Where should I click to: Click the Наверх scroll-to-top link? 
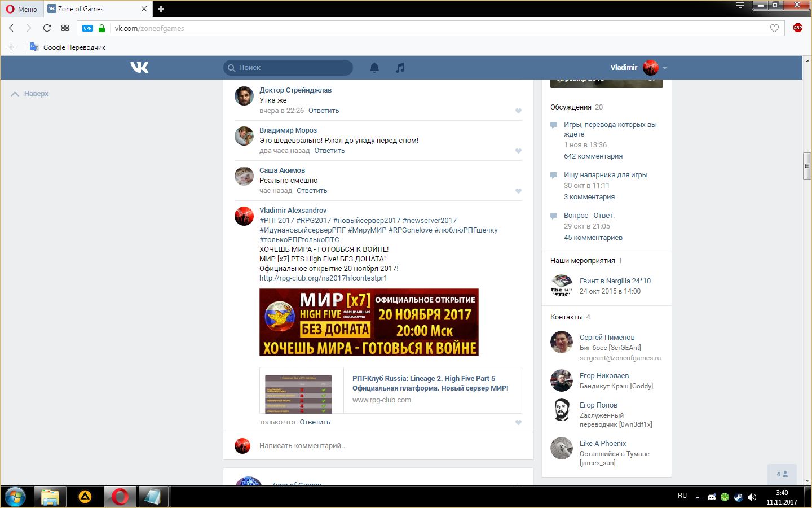(30, 94)
